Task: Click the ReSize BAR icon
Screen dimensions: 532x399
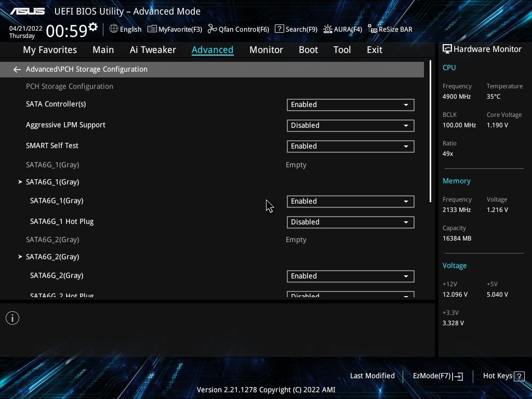Action: [372, 29]
